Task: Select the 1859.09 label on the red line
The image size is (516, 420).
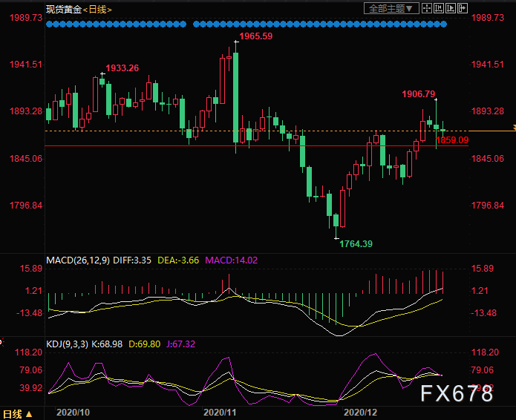Action: [452, 140]
